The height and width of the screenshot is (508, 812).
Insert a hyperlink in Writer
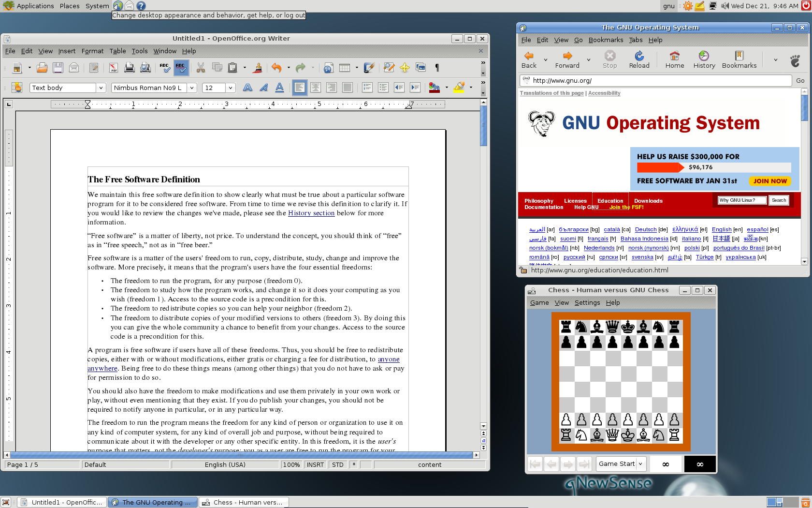(329, 68)
